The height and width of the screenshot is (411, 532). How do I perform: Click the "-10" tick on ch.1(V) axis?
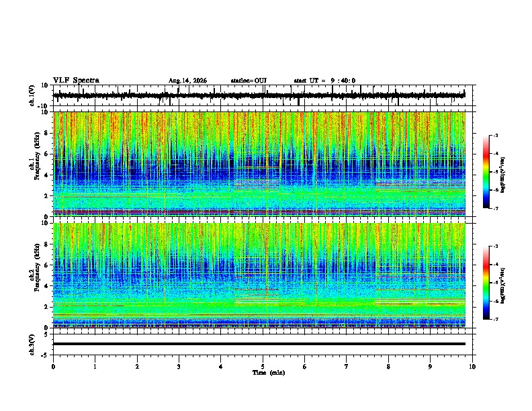click(x=43, y=106)
